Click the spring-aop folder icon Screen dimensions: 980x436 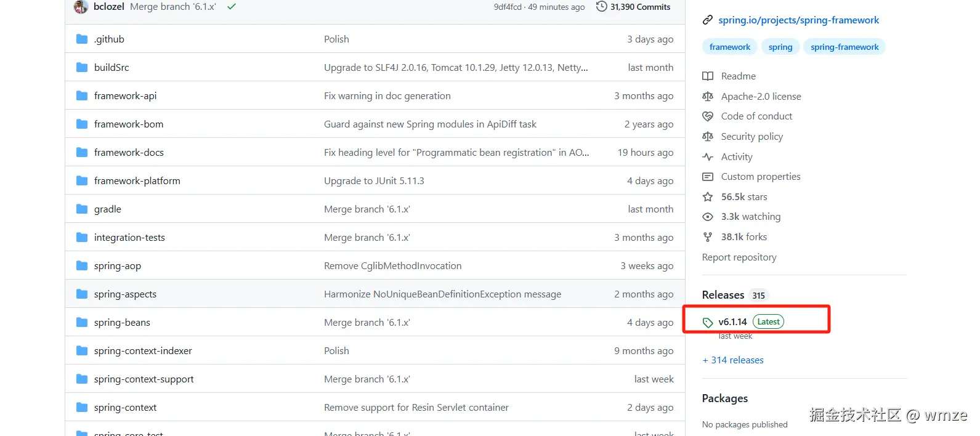82,265
